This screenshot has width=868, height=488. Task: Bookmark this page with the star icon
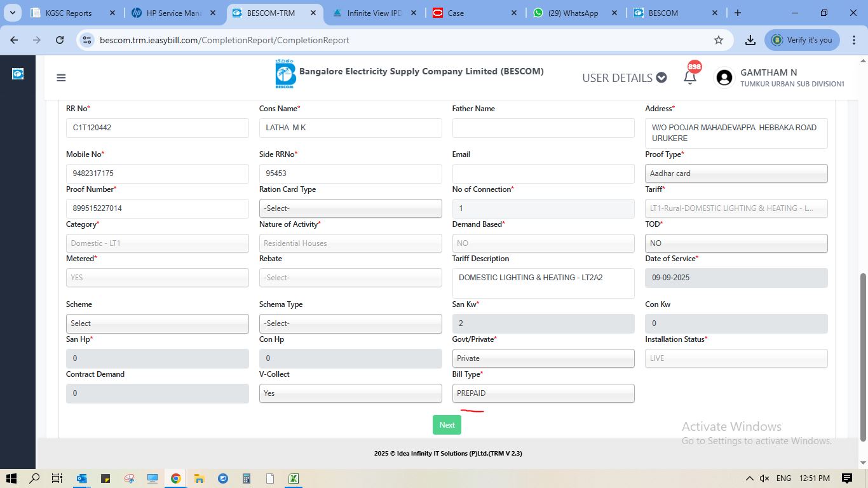(x=719, y=40)
